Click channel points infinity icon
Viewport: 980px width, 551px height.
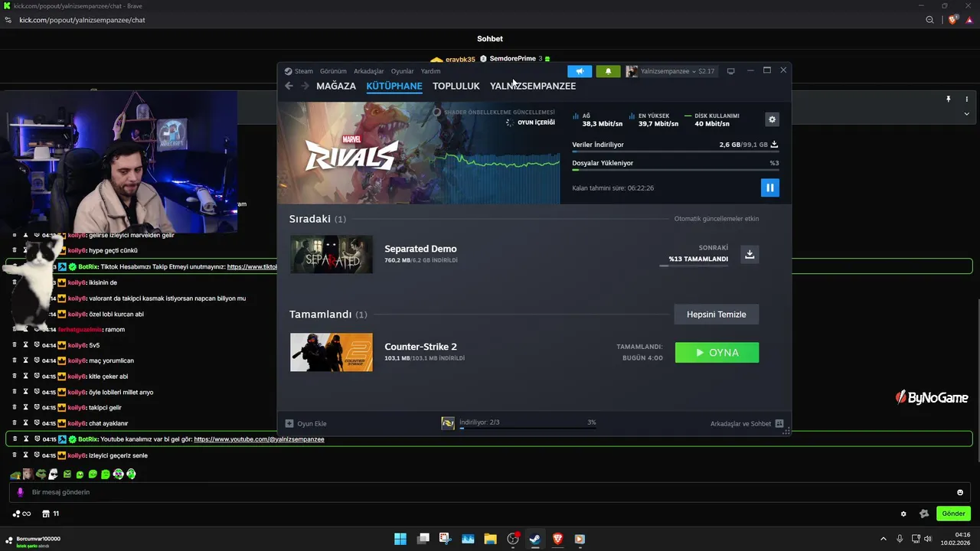click(21, 514)
